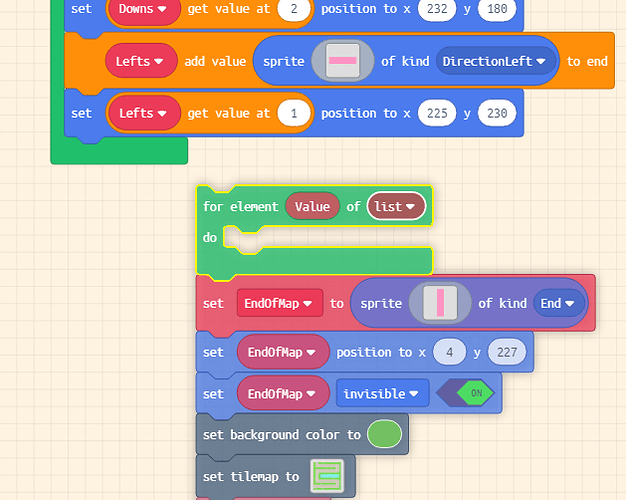Select the 'add value' label on orange block
The width and height of the screenshot is (626, 500).
(x=215, y=62)
